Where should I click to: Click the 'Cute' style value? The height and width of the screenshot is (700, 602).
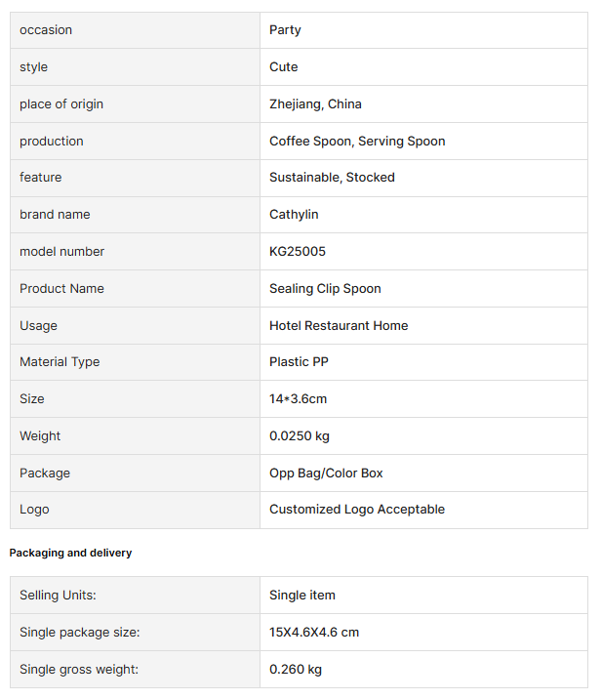[x=284, y=67]
